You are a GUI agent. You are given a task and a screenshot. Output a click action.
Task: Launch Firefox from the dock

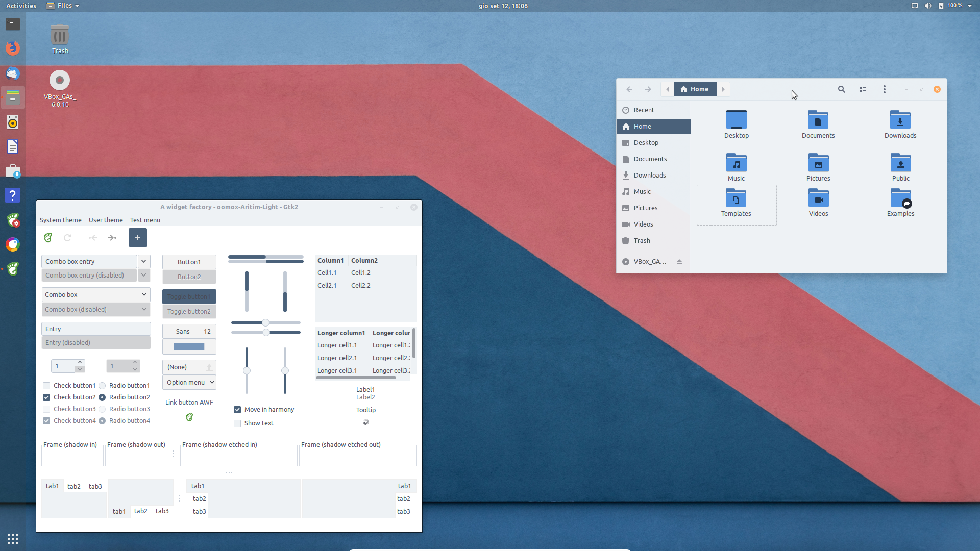coord(13,48)
